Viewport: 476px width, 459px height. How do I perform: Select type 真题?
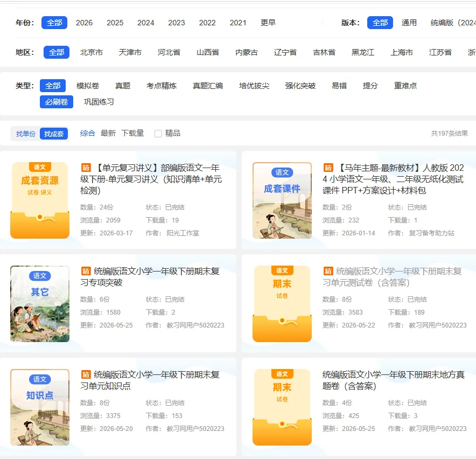pyautogui.click(x=123, y=86)
